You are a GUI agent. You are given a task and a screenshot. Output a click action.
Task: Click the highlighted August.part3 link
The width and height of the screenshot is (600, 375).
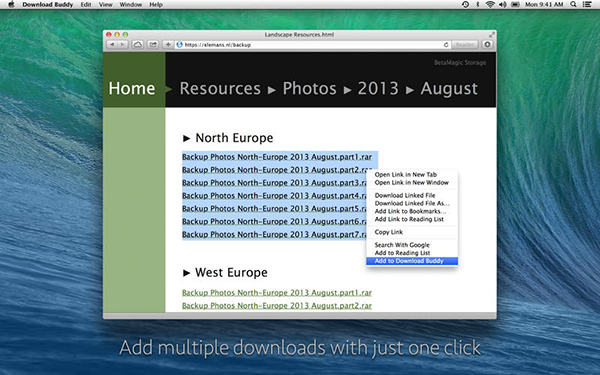(x=274, y=183)
